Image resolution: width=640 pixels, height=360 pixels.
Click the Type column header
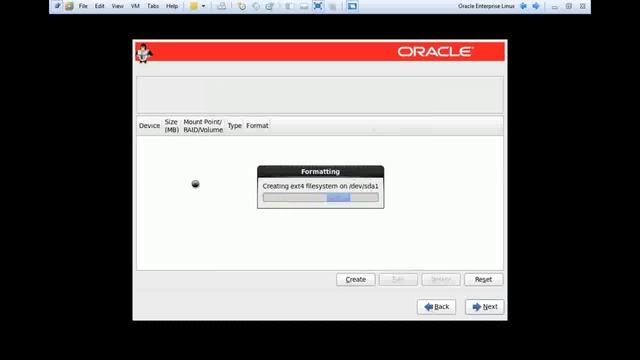tap(235, 126)
